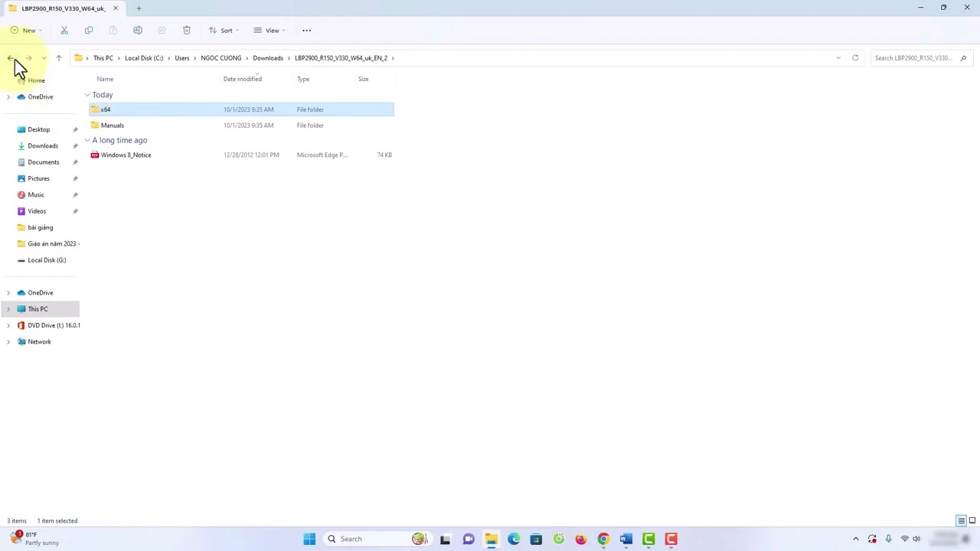Screen dimensions: 980x551
Task: Open the Coc Coc browser icon
Action: click(559, 539)
